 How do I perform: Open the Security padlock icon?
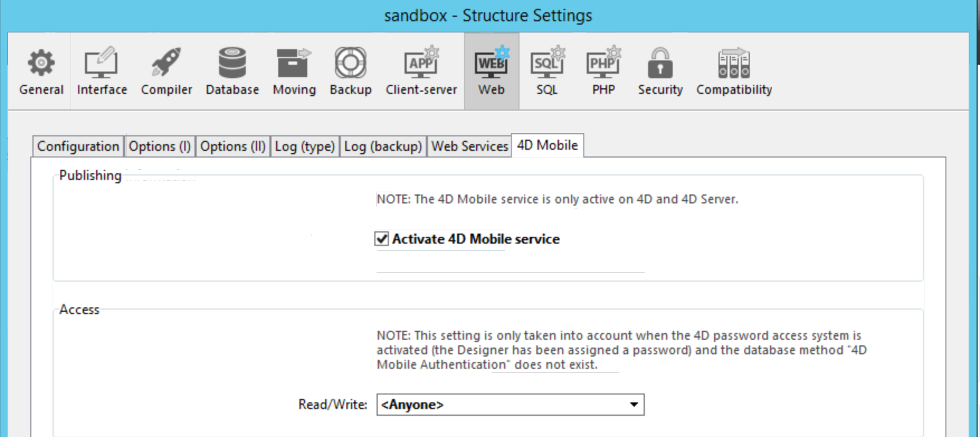point(660,62)
